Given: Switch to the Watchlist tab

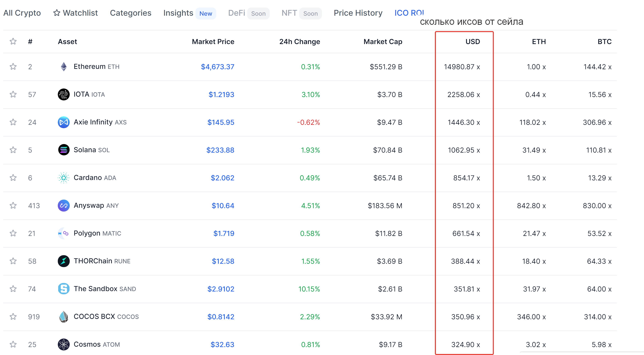Looking at the screenshot, I should [x=75, y=13].
